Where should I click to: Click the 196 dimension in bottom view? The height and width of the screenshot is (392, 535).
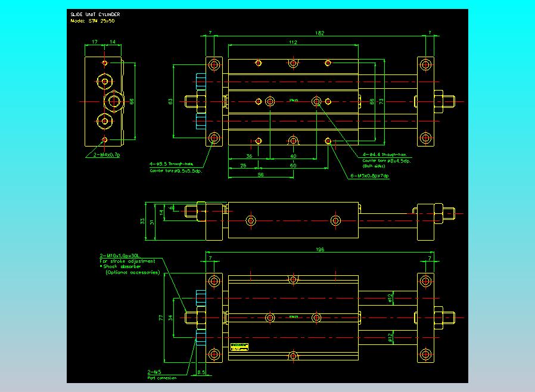[x=320, y=250]
